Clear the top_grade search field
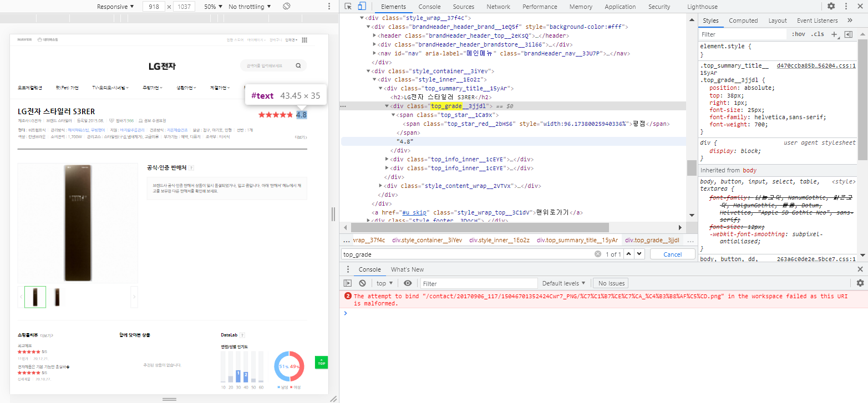The image size is (868, 403). click(x=598, y=254)
